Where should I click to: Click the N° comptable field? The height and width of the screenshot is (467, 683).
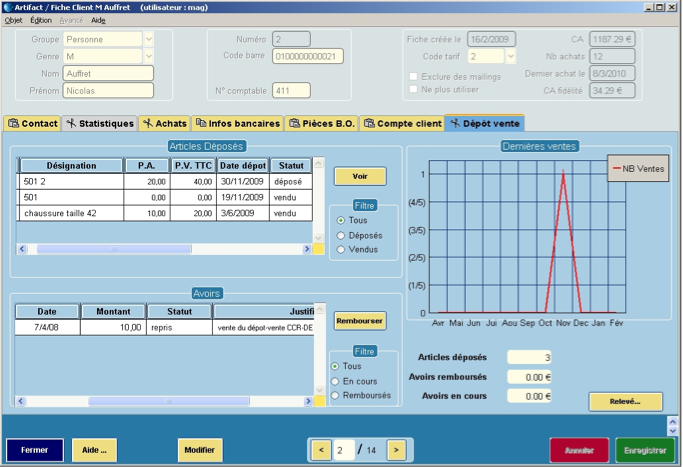tap(291, 91)
